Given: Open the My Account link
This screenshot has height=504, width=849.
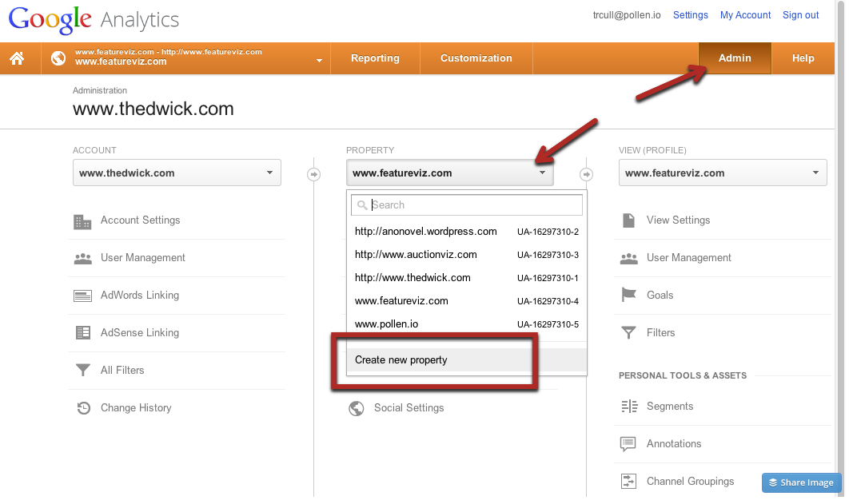Looking at the screenshot, I should coord(745,15).
